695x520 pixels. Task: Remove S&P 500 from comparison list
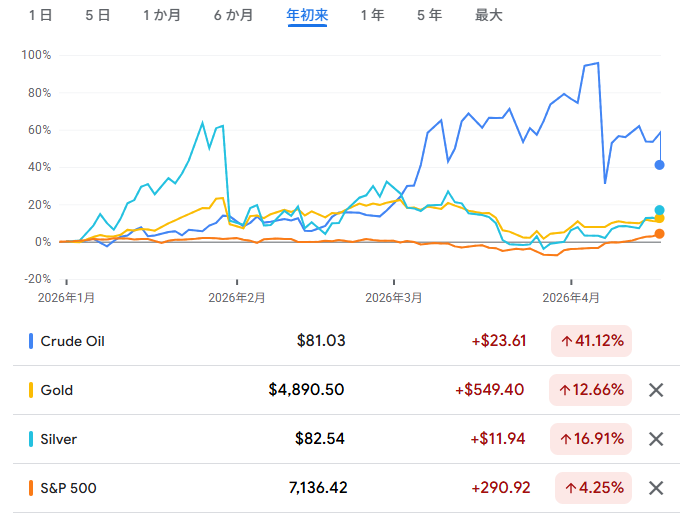pos(656,488)
